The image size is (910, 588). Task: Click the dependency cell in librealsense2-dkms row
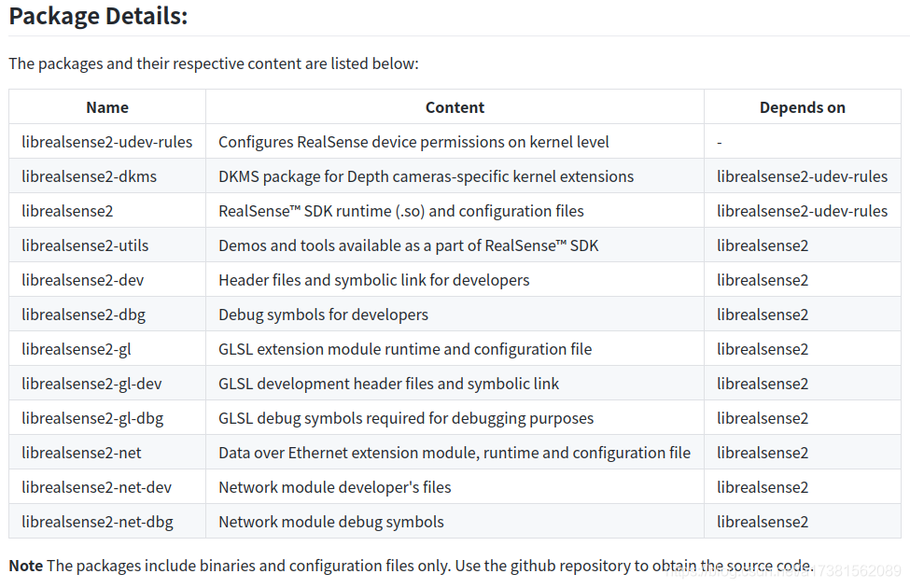point(802,176)
